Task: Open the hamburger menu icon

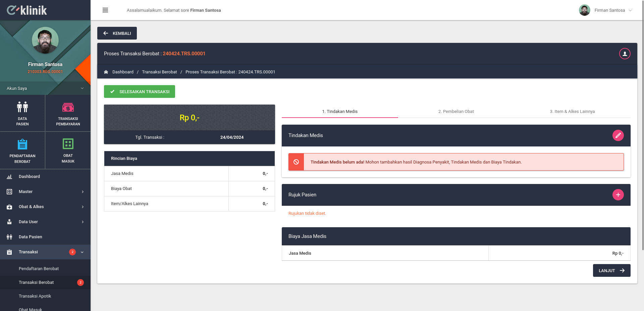Action: 105,10
